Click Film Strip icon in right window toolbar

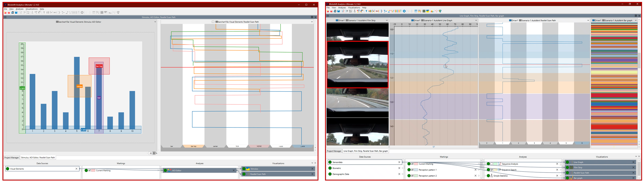pos(424,11)
